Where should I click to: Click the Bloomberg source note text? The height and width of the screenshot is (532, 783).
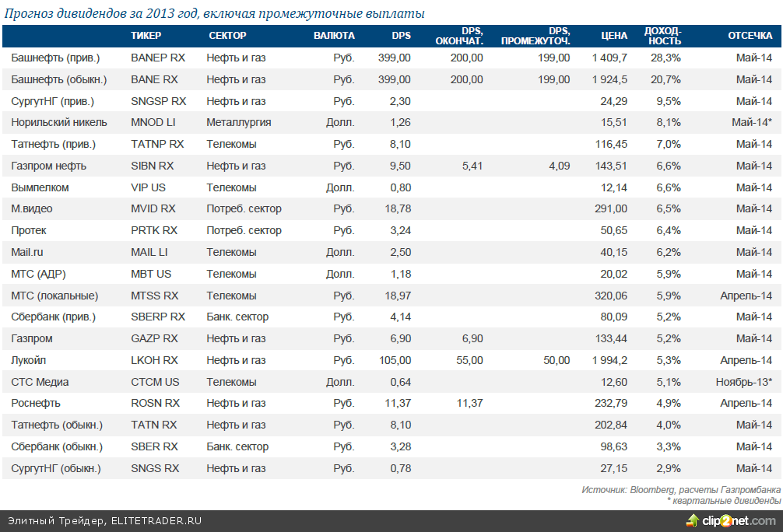pos(681,490)
